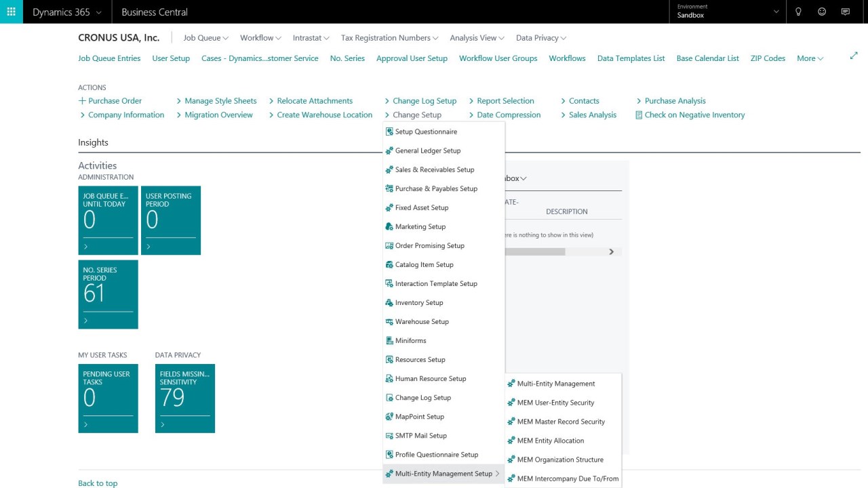The width and height of the screenshot is (868, 488).
Task: Open Company Information action
Action: (x=122, y=115)
